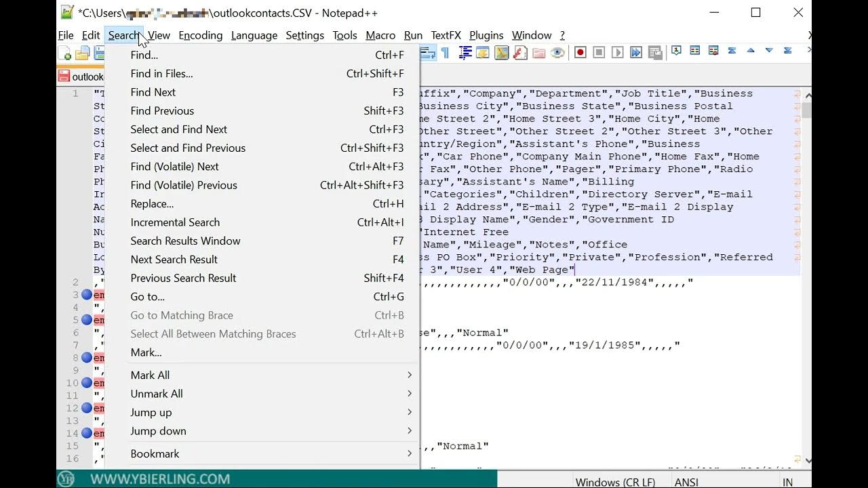Click the blue up-arrow Previous icon

click(750, 50)
